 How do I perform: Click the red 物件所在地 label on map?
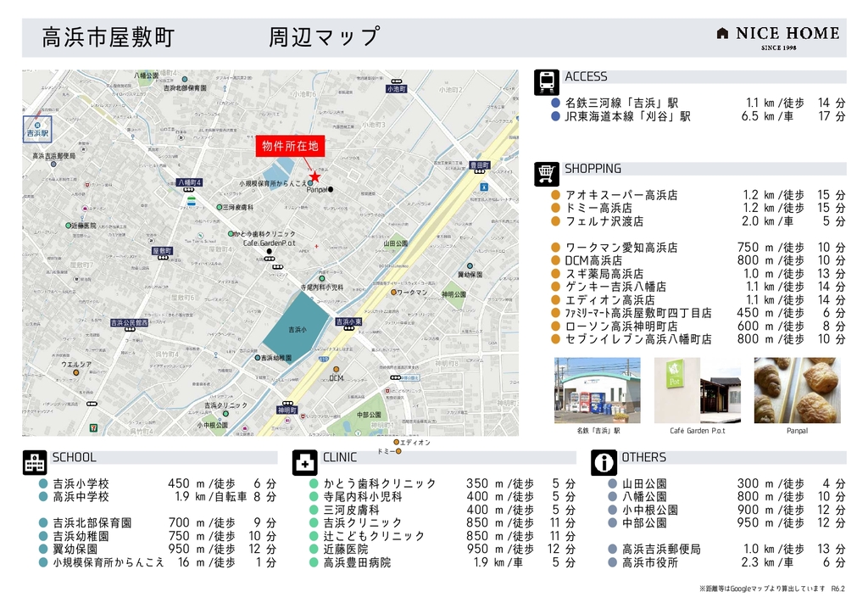coord(291,146)
